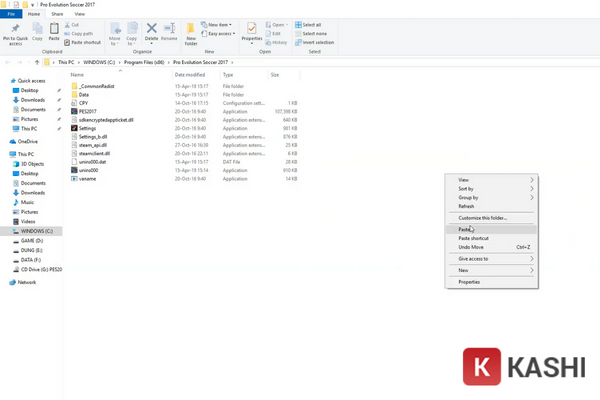
Task: Open the ribbon Open dropdown
Action: pyautogui.click(x=277, y=25)
